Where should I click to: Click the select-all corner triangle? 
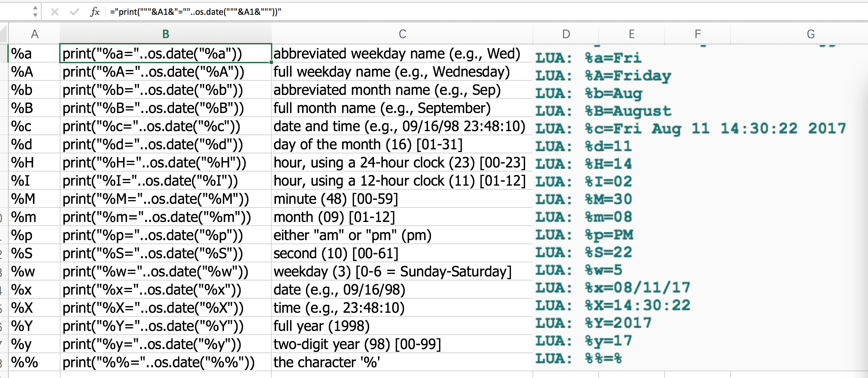tap(3, 34)
